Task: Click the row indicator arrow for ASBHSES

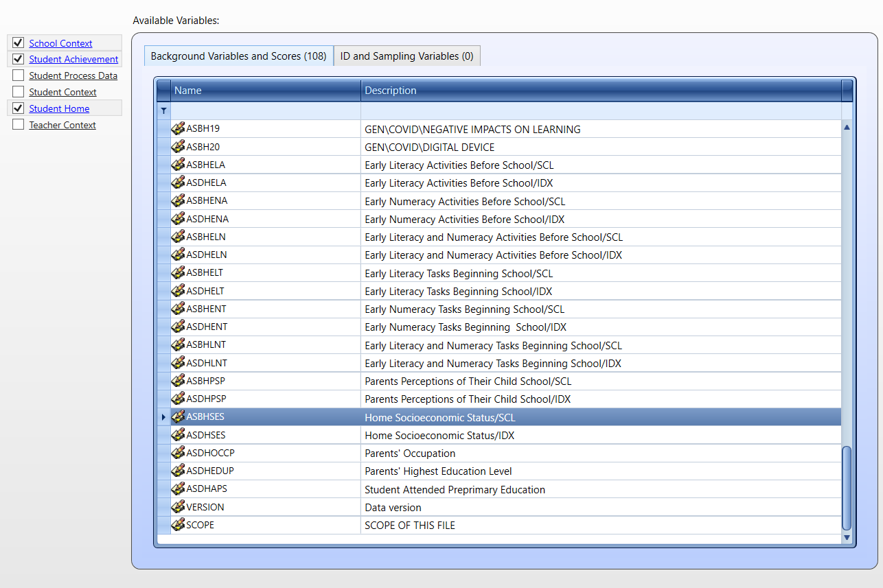Action: (163, 417)
